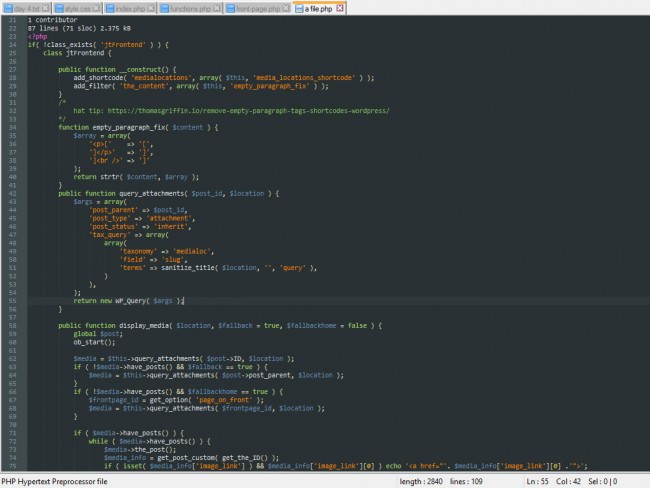
Task: Select the a file.php tab
Action: tap(319, 8)
